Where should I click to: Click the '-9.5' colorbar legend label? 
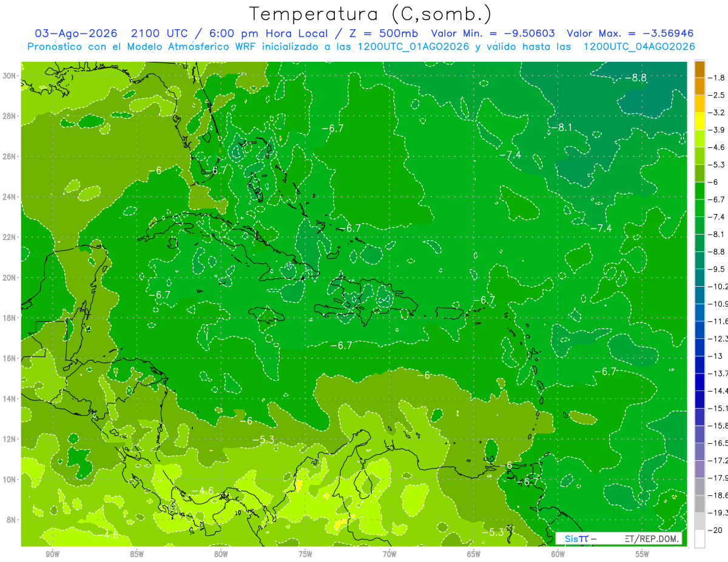point(718,269)
